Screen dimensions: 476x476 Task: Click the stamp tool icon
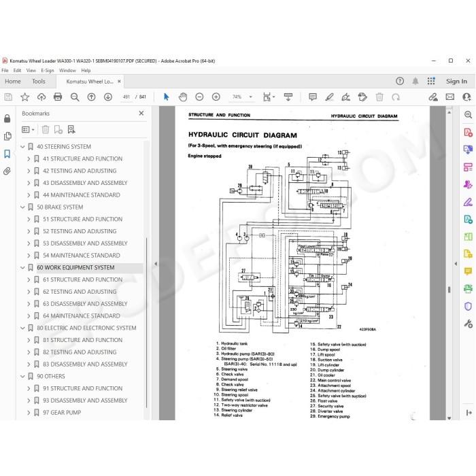(x=362, y=97)
